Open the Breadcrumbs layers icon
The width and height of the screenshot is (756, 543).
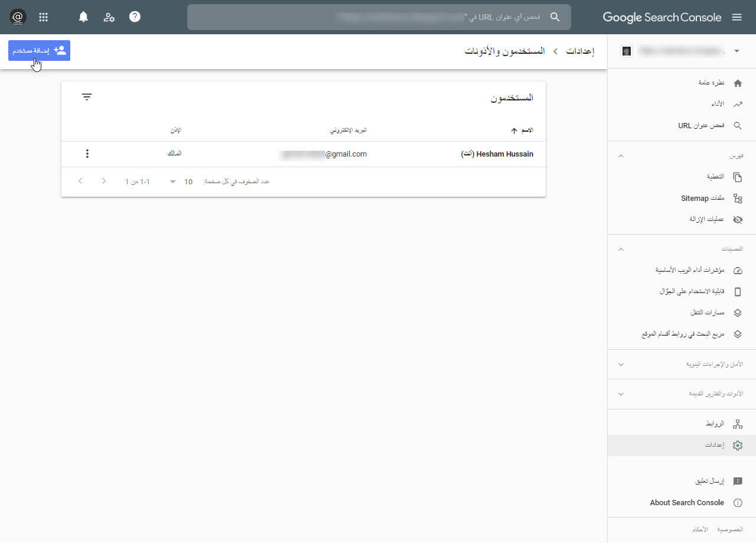point(738,313)
